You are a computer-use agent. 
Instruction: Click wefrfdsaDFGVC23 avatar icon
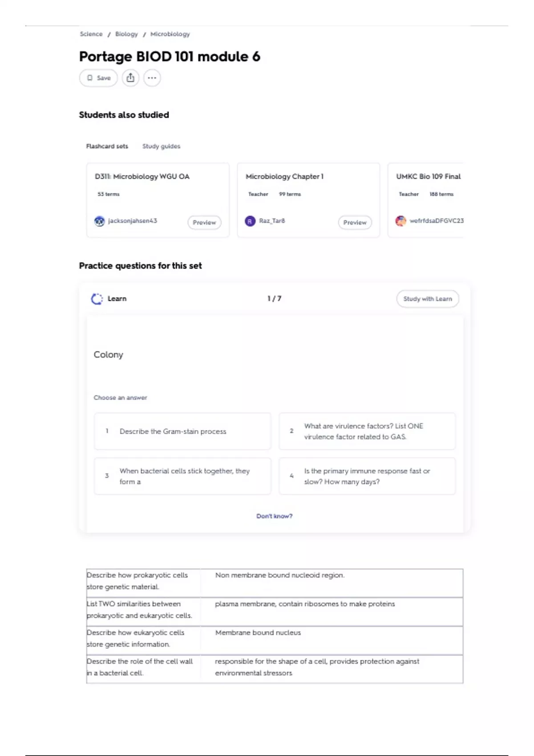click(400, 221)
